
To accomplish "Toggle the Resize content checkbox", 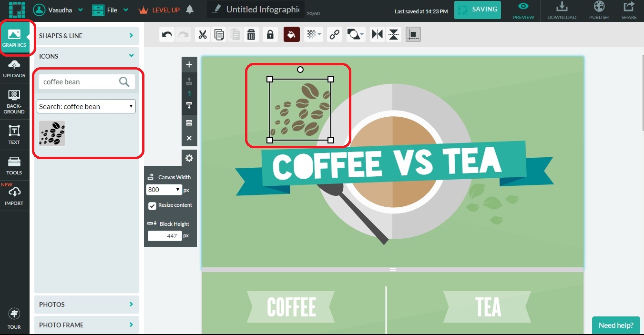I will 152,206.
